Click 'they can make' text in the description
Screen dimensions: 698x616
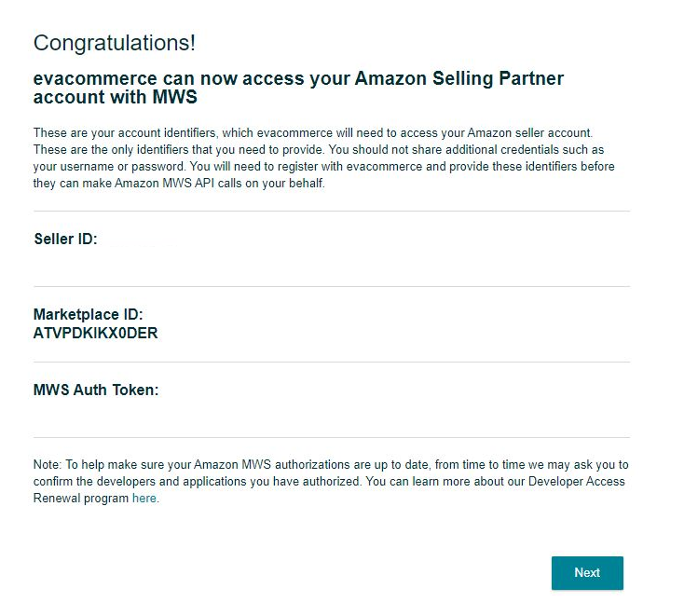click(x=72, y=183)
